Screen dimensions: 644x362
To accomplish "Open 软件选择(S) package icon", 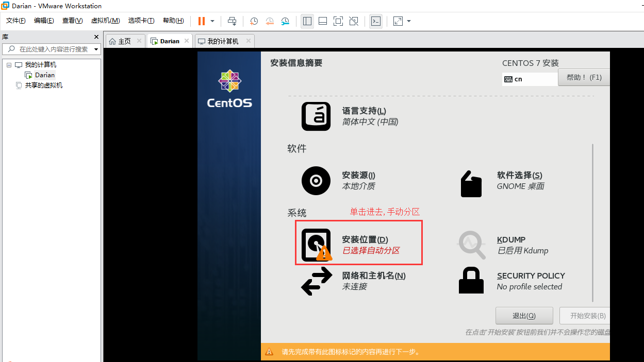I will pos(471,183).
